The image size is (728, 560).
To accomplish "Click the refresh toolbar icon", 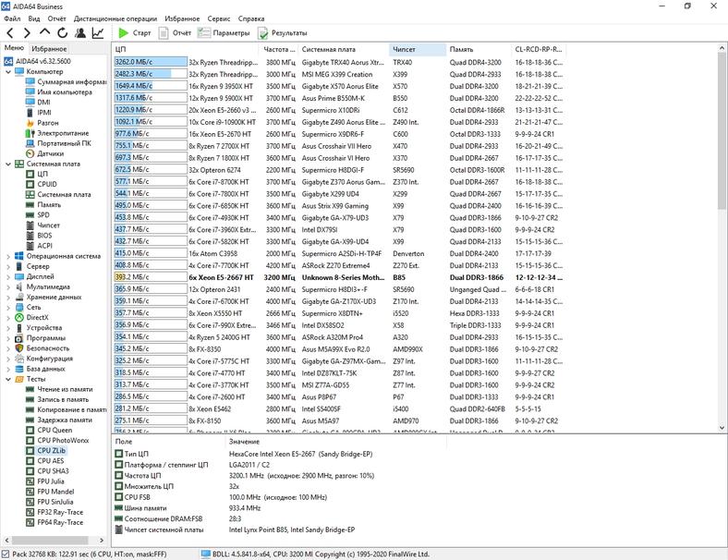I will 62,33.
